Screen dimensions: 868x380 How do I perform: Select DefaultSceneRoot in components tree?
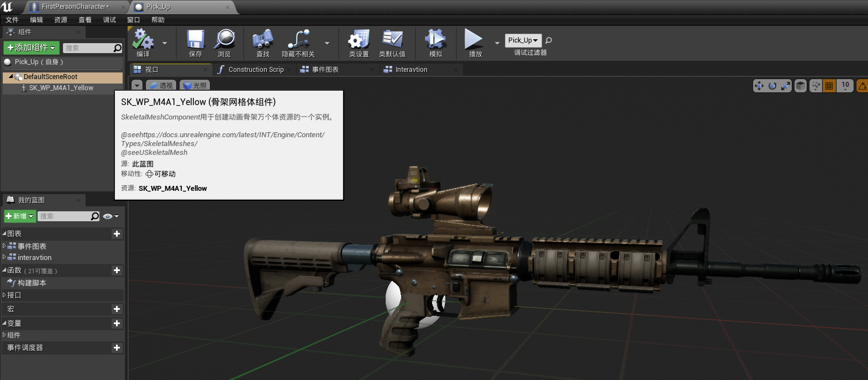[62, 77]
